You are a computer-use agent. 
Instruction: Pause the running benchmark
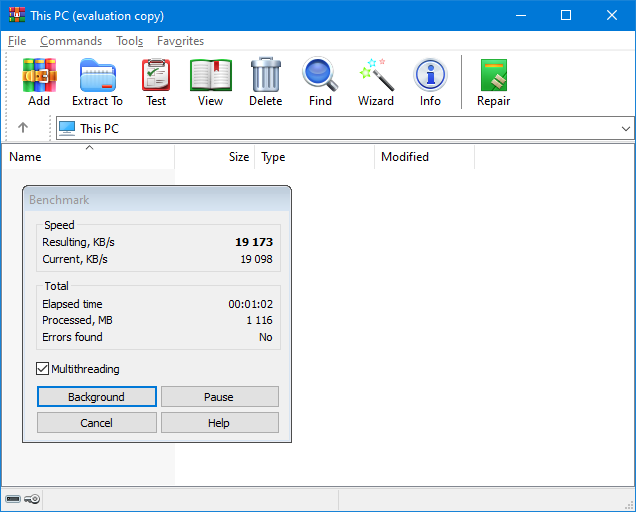click(x=219, y=396)
